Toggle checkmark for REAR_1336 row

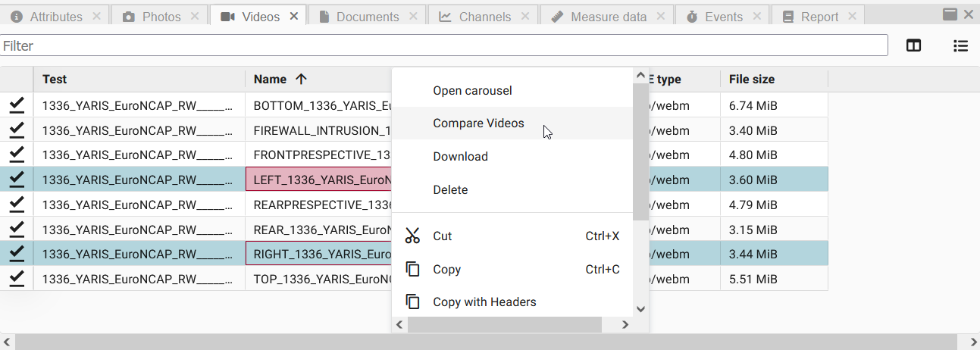coord(17,230)
